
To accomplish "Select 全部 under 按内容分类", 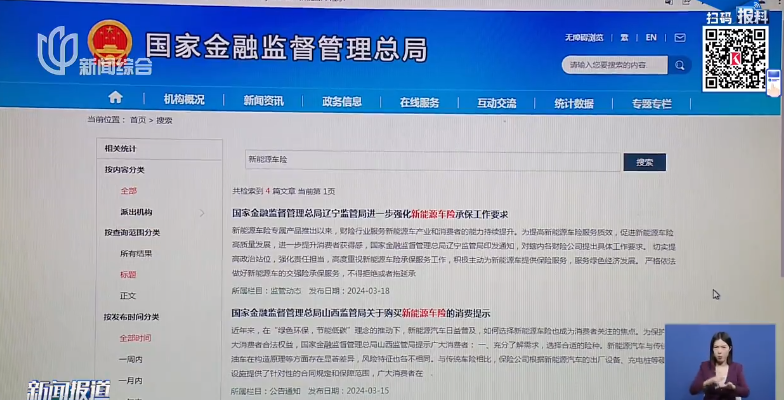I will coord(128,190).
